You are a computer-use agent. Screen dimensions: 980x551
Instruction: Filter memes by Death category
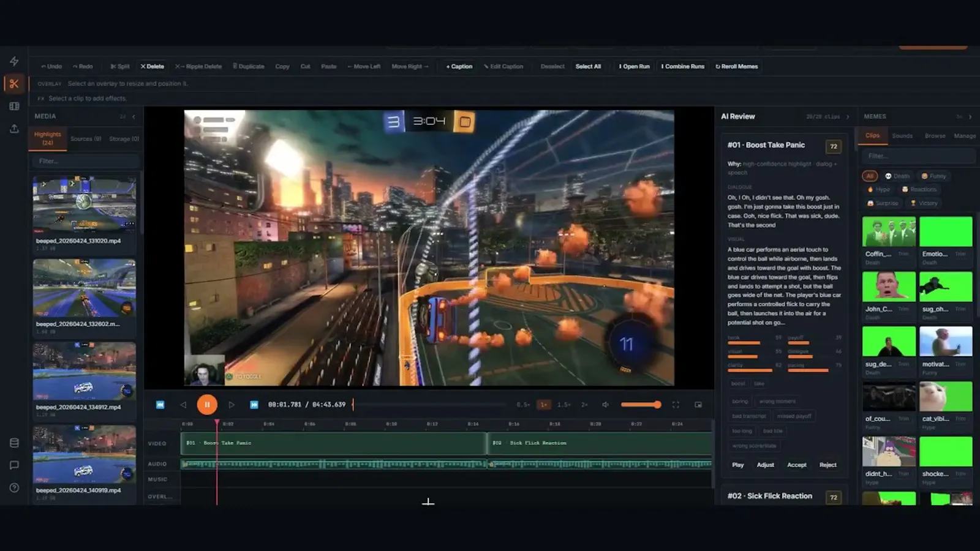(x=897, y=176)
